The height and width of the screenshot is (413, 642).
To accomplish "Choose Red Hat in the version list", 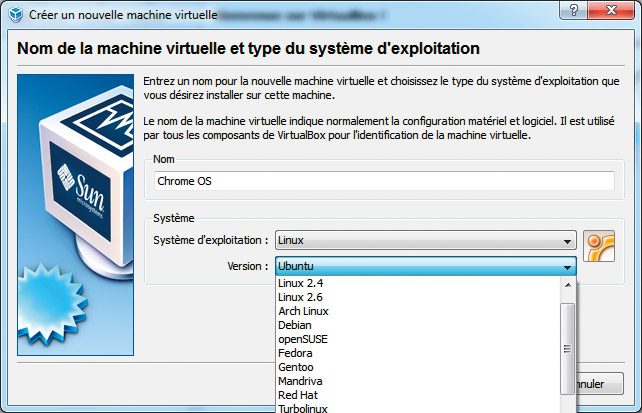I will 418,395.
